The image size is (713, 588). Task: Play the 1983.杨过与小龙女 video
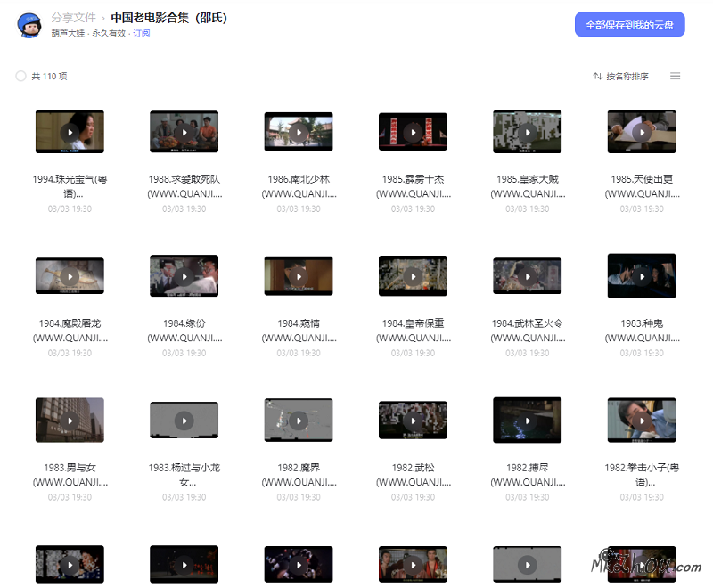click(x=184, y=421)
